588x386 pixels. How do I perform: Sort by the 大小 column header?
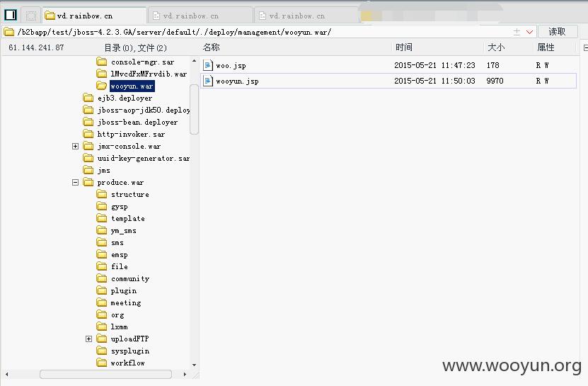(496, 47)
